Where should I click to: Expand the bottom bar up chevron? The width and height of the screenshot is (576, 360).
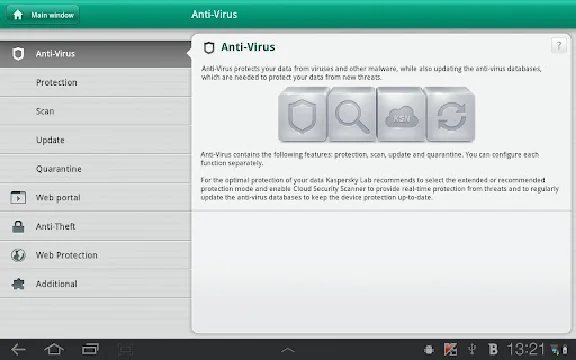coord(288,350)
